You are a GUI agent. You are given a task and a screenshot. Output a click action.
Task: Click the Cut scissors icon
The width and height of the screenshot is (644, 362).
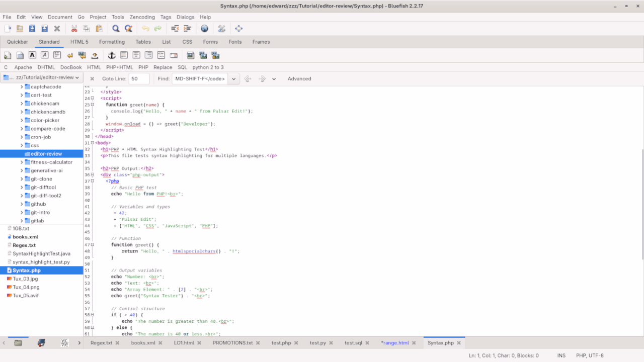click(x=74, y=29)
